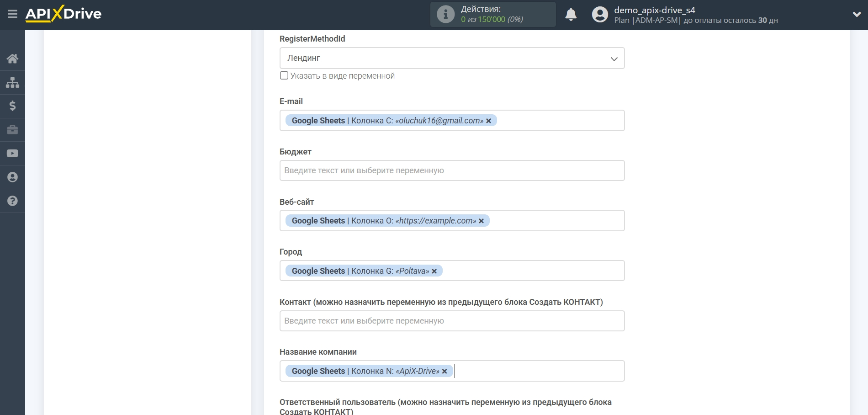This screenshot has height=415, width=868.
Task: Go to the home dashboard icon
Action: click(12, 59)
